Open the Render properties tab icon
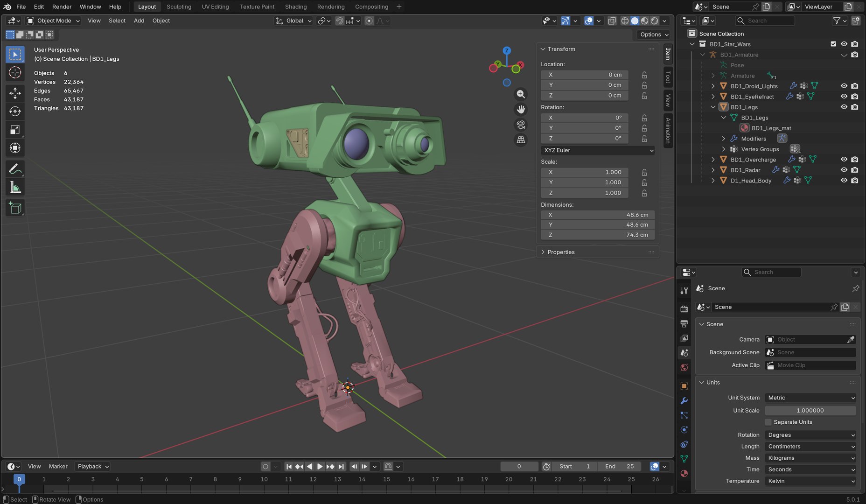Image resolution: width=866 pixels, height=504 pixels. coord(684,308)
